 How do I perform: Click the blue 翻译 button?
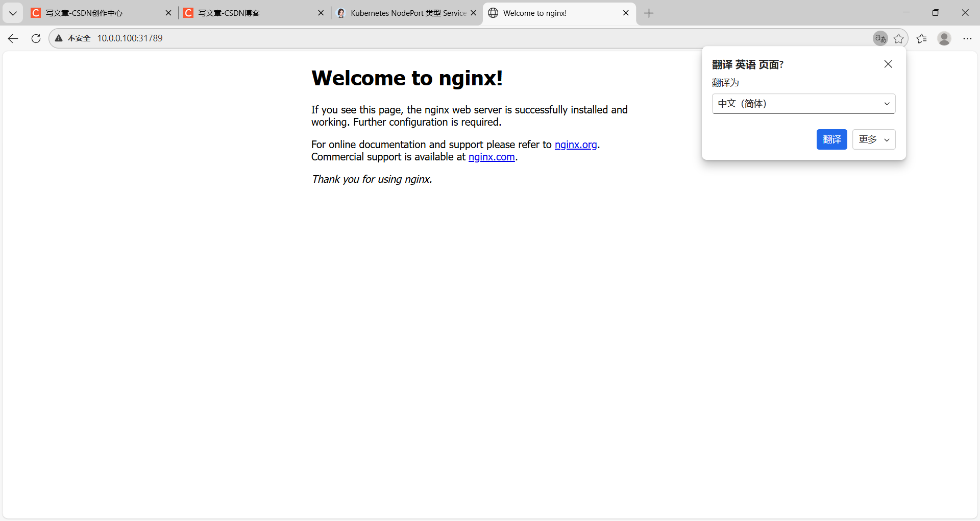pos(832,139)
